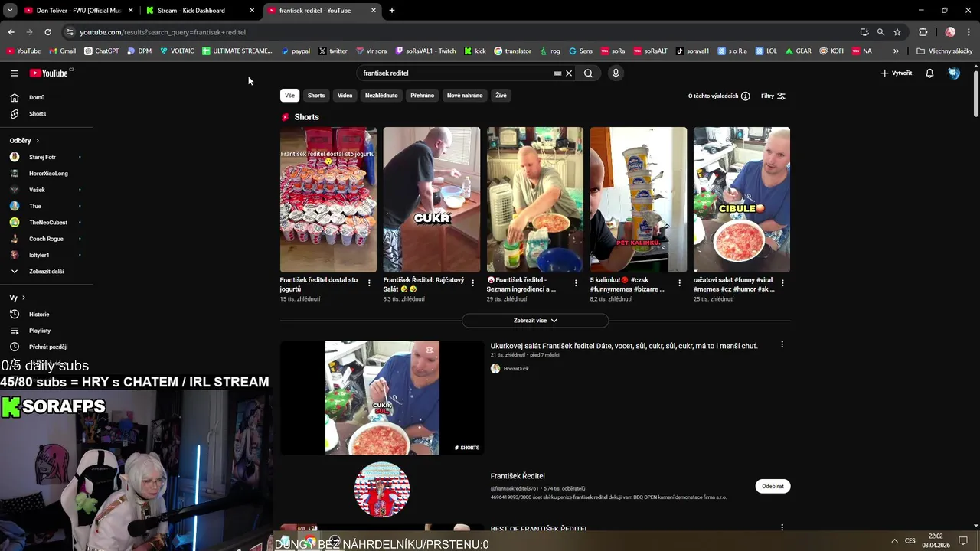Image resolution: width=980 pixels, height=551 pixels.
Task: Go back in browser history
Action: [11, 32]
